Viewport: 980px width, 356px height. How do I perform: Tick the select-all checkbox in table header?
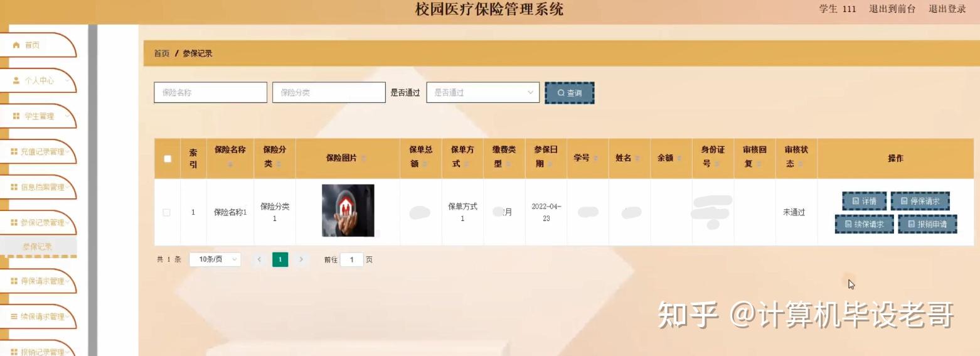click(x=168, y=158)
